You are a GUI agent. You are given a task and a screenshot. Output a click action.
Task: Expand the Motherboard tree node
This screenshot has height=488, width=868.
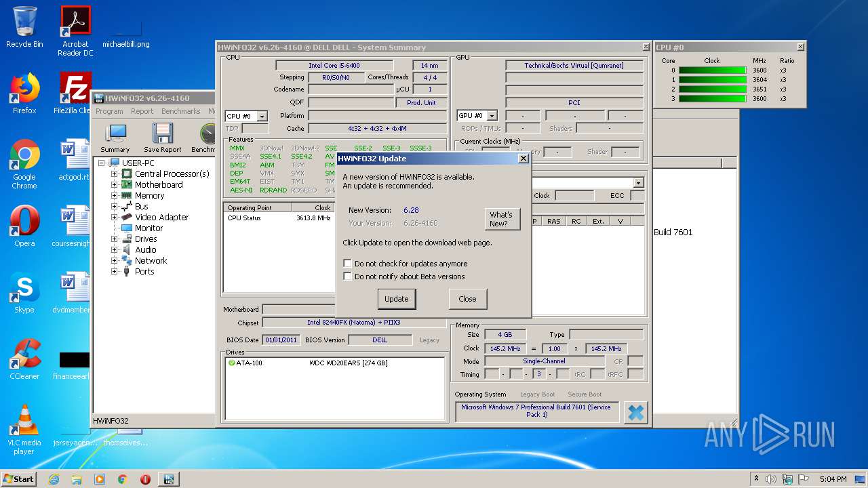click(115, 185)
